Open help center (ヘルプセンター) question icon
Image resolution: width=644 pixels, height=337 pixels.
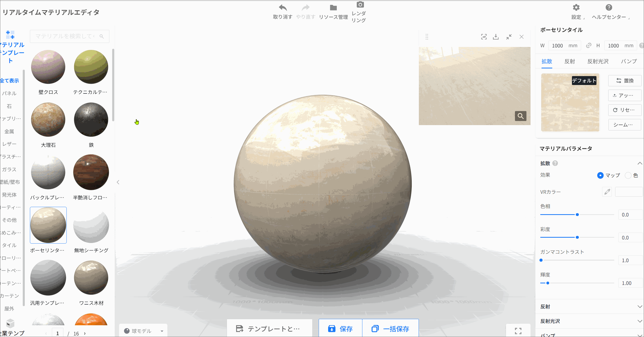[x=609, y=7]
